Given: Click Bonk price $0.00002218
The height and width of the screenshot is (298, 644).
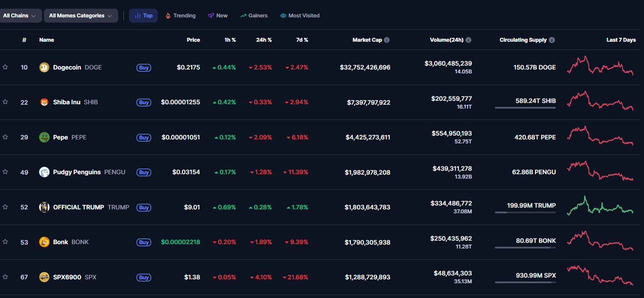Looking at the screenshot, I should point(180,242).
